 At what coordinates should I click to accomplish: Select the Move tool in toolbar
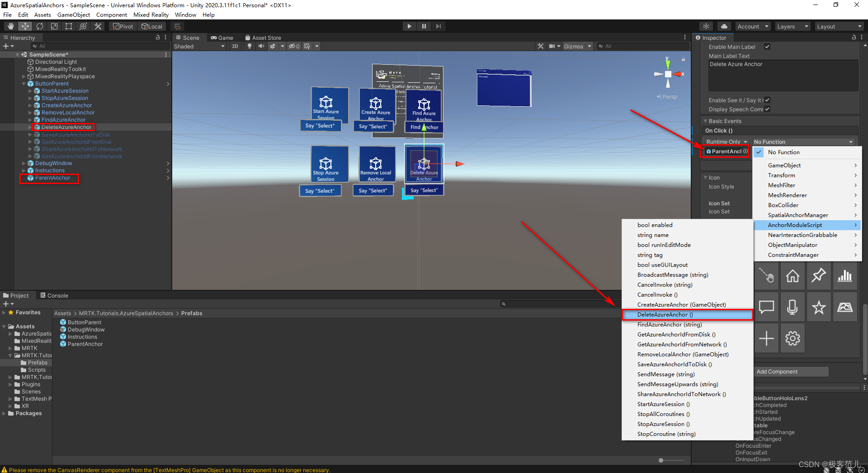25,26
